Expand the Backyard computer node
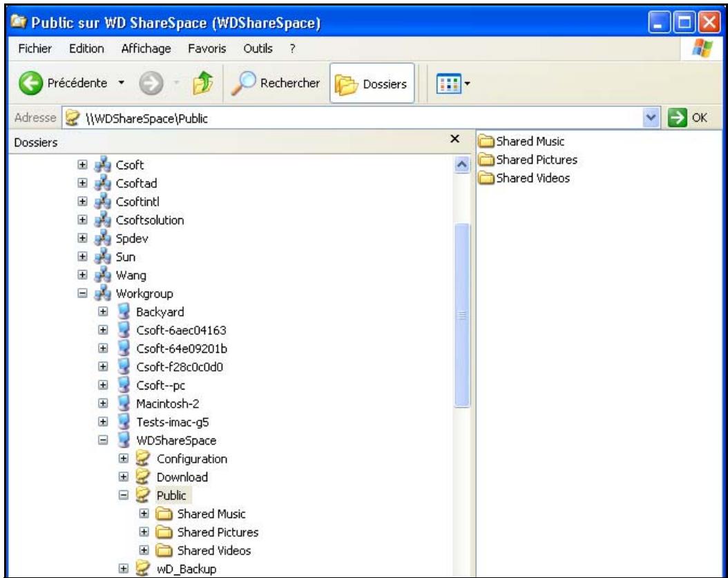This screenshot has width=728, height=578. pos(103,311)
